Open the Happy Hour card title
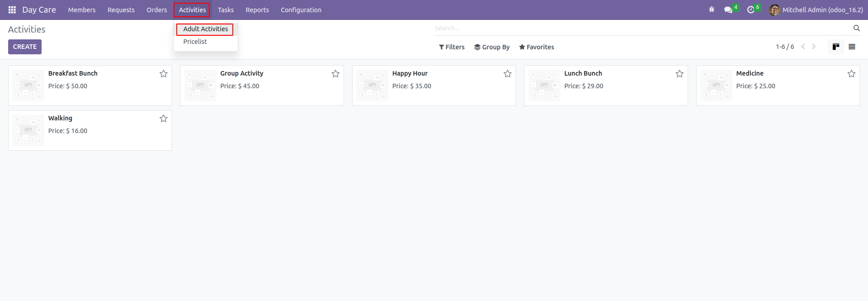 pos(410,73)
